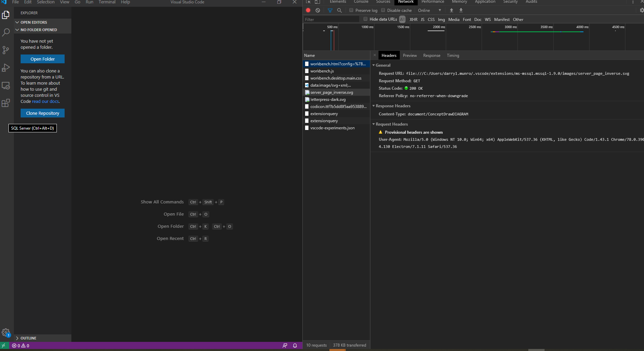Select letterpress-dark.svg request
644x351 pixels.
click(x=336, y=100)
